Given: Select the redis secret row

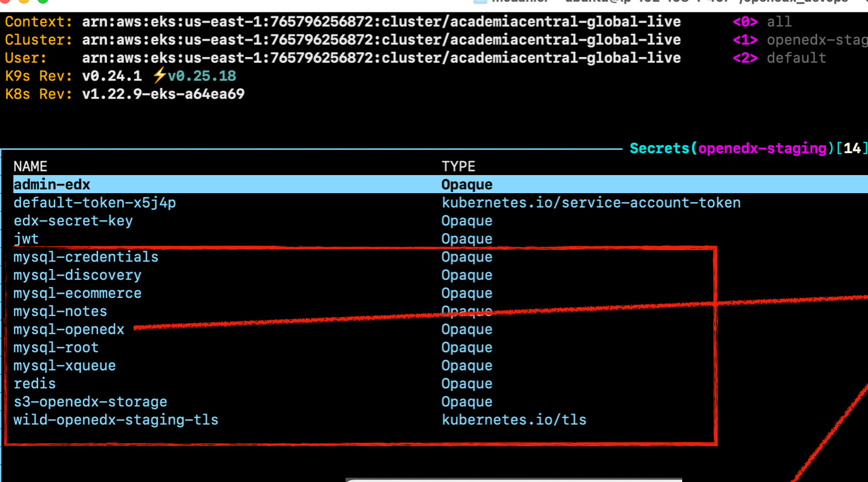Looking at the screenshot, I should [x=35, y=384].
